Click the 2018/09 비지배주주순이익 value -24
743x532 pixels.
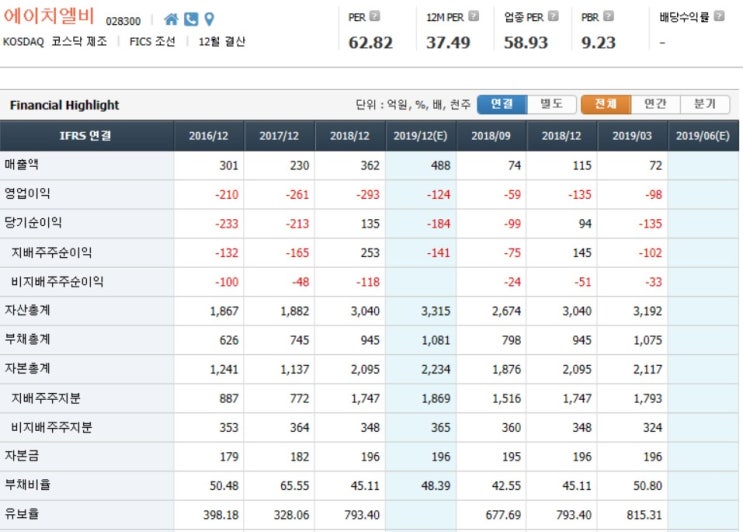tap(512, 282)
